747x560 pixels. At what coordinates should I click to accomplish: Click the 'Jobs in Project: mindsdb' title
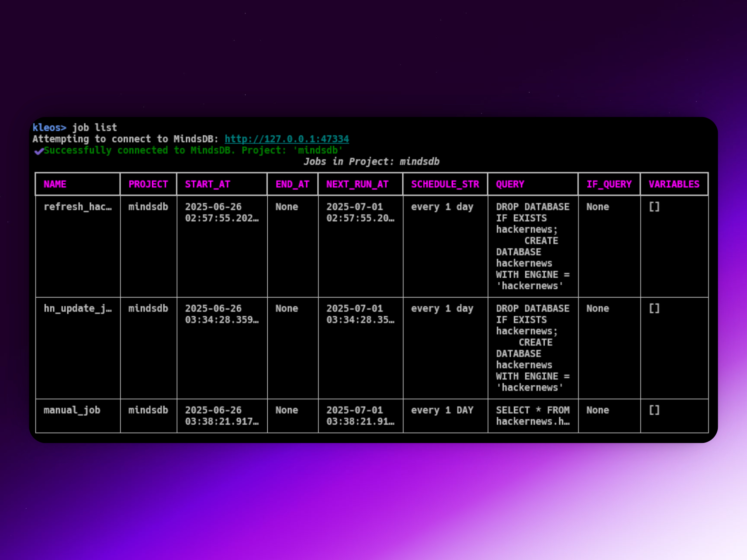(371, 161)
